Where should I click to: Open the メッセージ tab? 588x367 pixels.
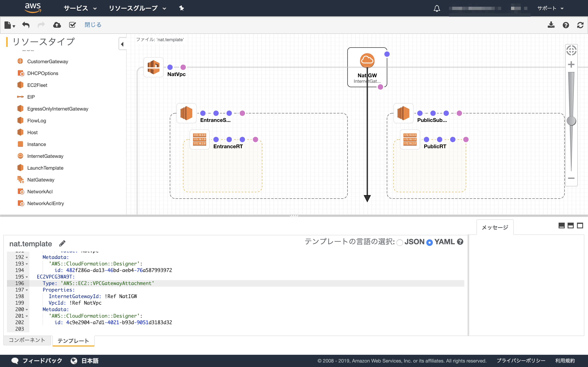coord(495,227)
